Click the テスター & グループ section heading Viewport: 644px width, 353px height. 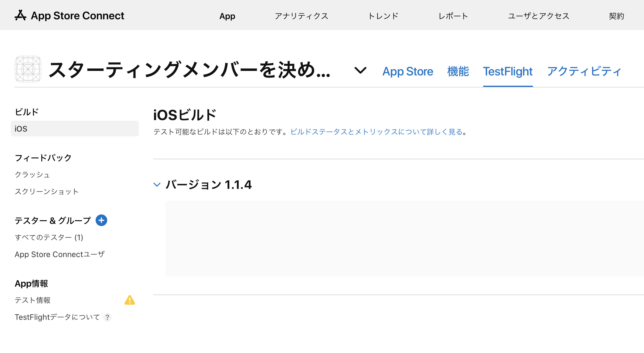coord(53,221)
